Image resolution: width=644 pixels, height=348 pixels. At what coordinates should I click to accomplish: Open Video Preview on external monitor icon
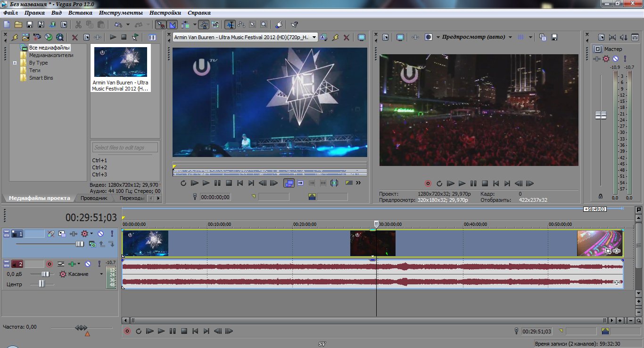400,37
